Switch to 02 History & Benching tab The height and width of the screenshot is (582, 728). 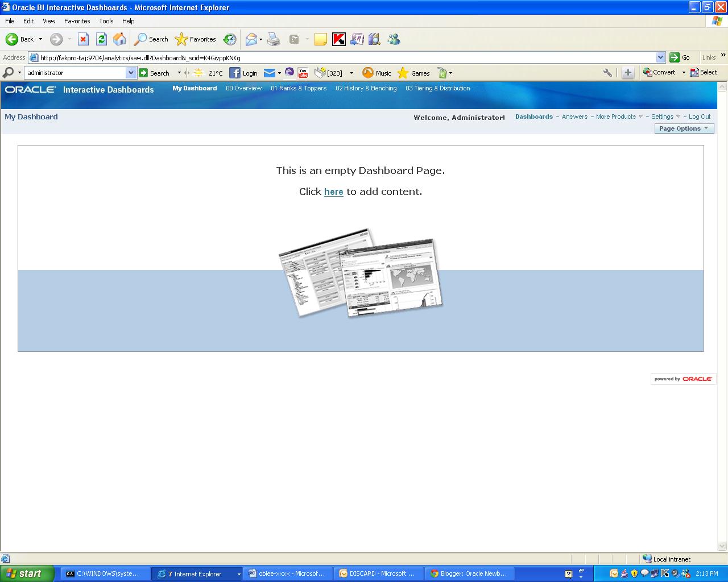(x=366, y=88)
